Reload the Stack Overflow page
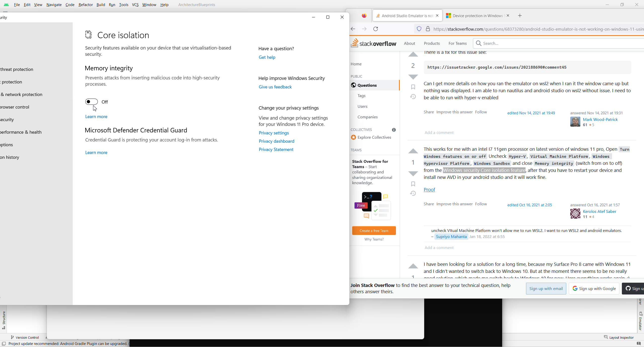The image size is (644, 347). 376,29
